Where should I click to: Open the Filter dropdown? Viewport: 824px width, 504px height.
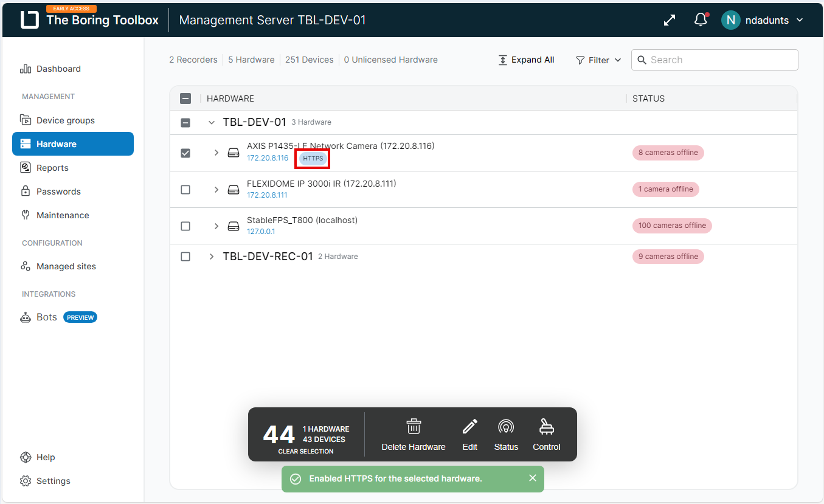point(598,60)
